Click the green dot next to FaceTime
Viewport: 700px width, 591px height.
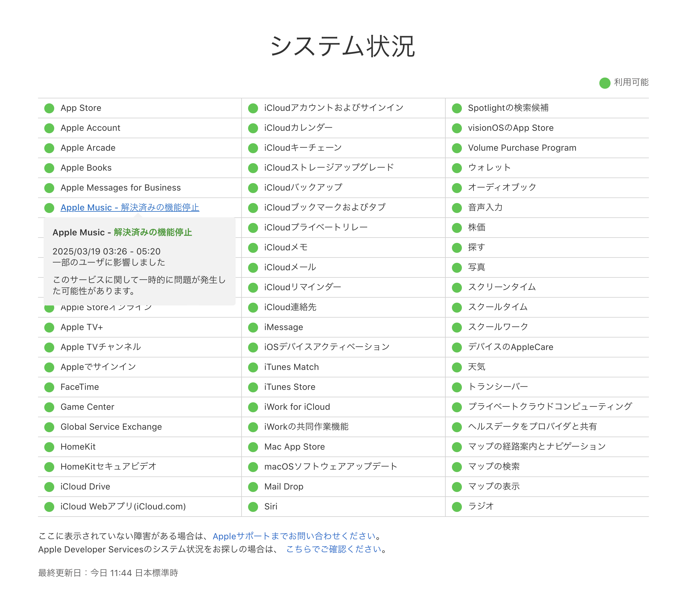[49, 387]
